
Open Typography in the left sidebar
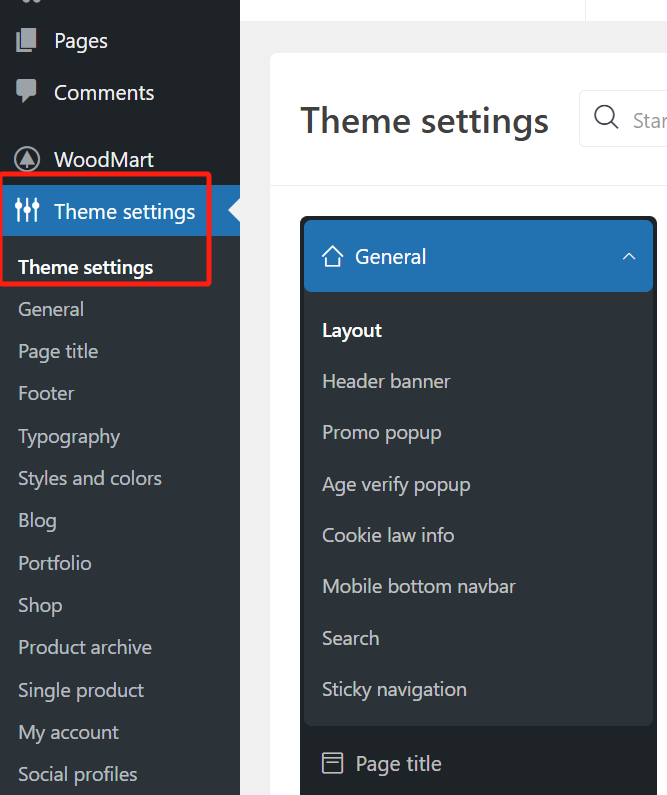click(69, 436)
